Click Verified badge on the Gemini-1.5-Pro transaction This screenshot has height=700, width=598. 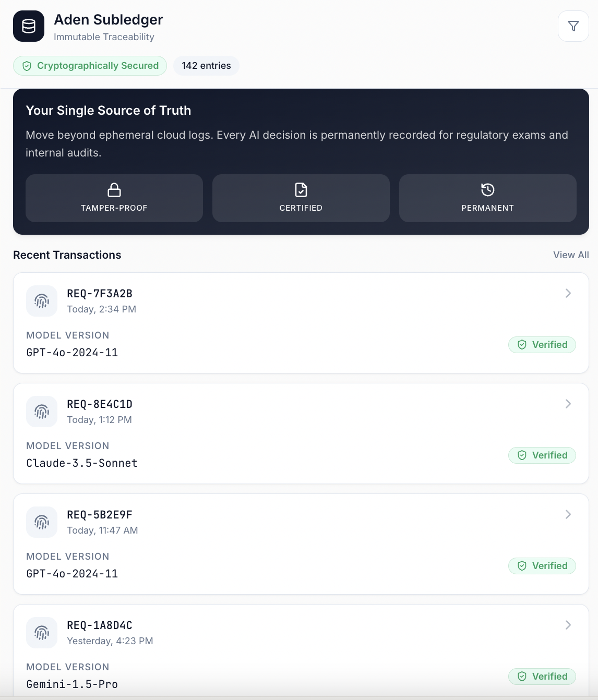click(542, 677)
